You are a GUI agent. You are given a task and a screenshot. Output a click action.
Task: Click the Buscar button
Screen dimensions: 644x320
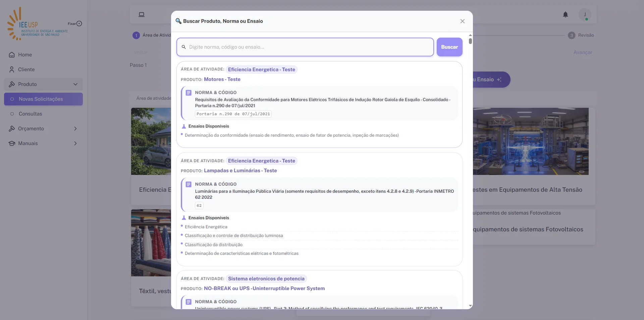[449, 47]
